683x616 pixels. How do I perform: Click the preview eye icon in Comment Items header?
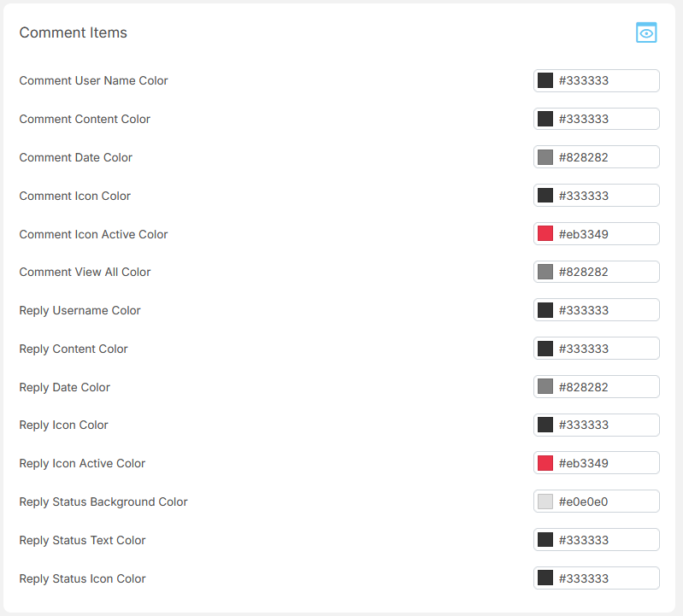coord(646,33)
